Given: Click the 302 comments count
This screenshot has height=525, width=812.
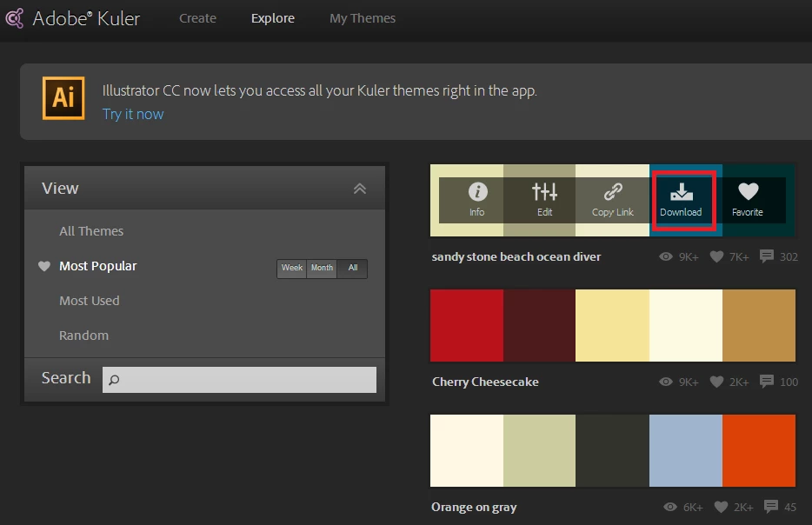Looking at the screenshot, I should (x=789, y=256).
